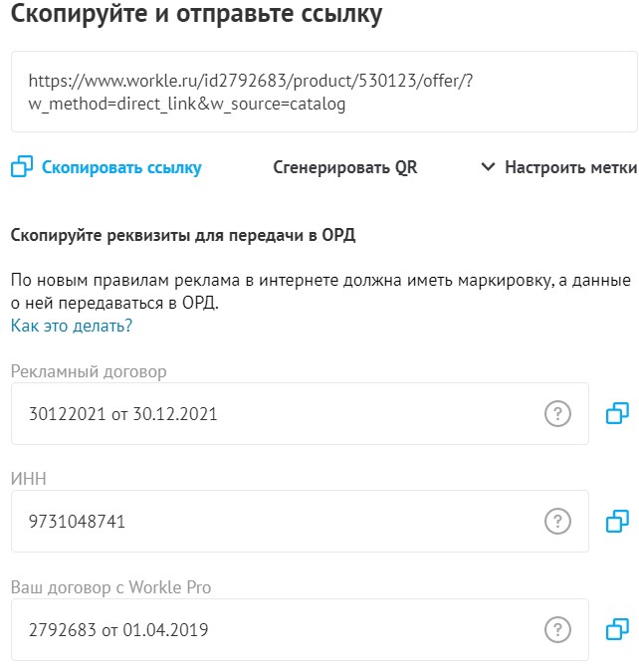The image size is (639, 672).
Task: Click the Рекламный договор field label
Action: (89, 371)
